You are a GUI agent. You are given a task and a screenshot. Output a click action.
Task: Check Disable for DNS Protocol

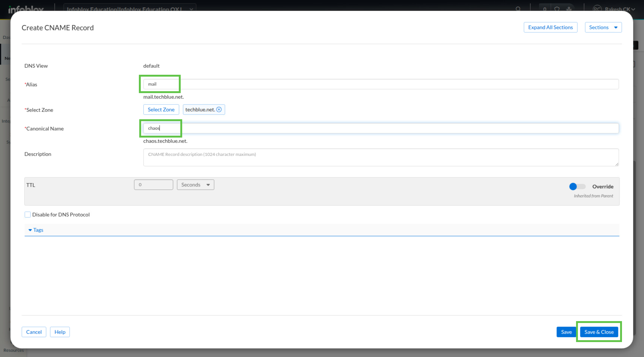click(27, 215)
